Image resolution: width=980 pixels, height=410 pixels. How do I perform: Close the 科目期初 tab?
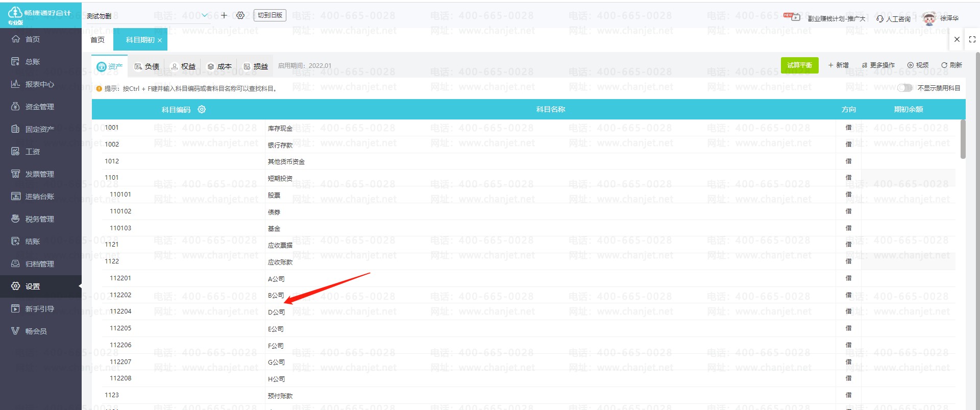coord(160,40)
